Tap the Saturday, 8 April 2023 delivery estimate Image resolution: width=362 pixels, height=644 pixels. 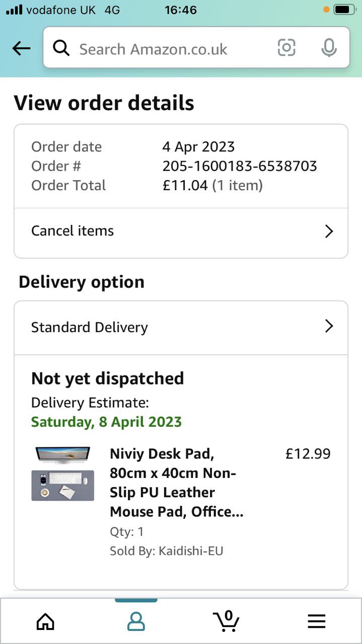[x=106, y=422]
